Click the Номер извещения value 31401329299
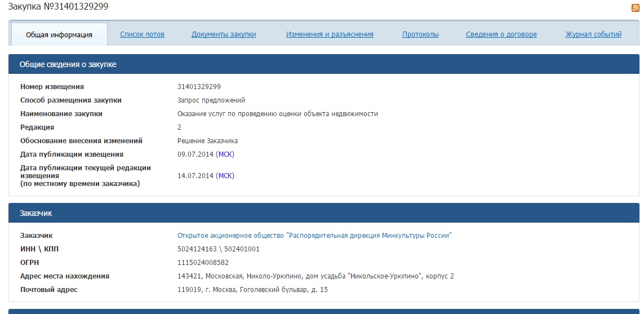 point(199,87)
